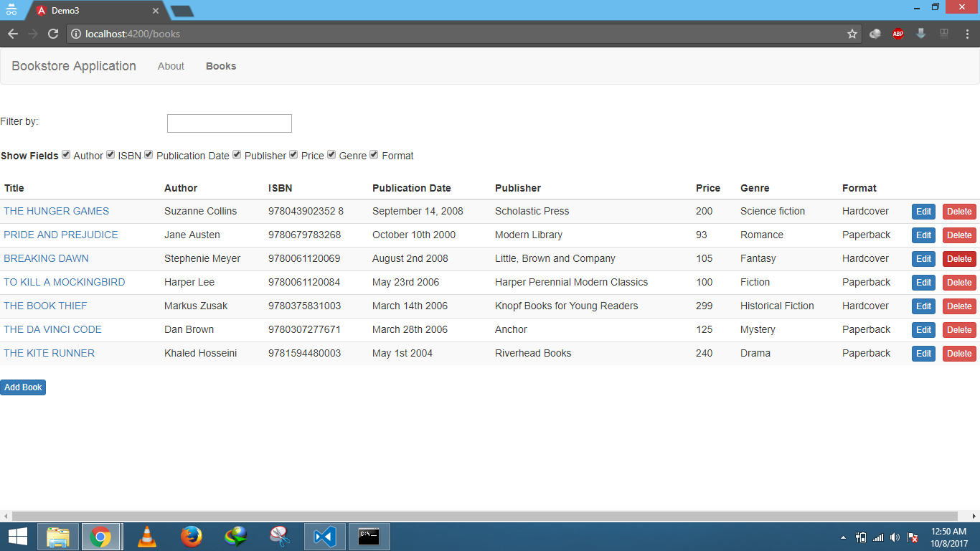The image size is (980, 551).
Task: Click the Filter by text input
Action: click(x=230, y=123)
